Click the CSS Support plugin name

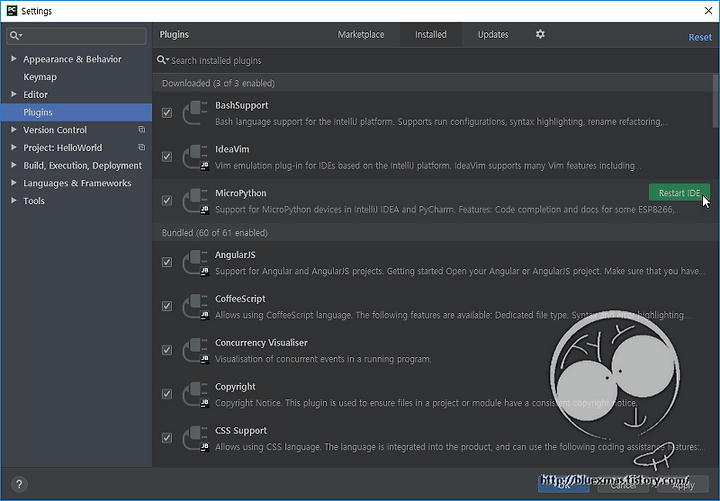[241, 431]
